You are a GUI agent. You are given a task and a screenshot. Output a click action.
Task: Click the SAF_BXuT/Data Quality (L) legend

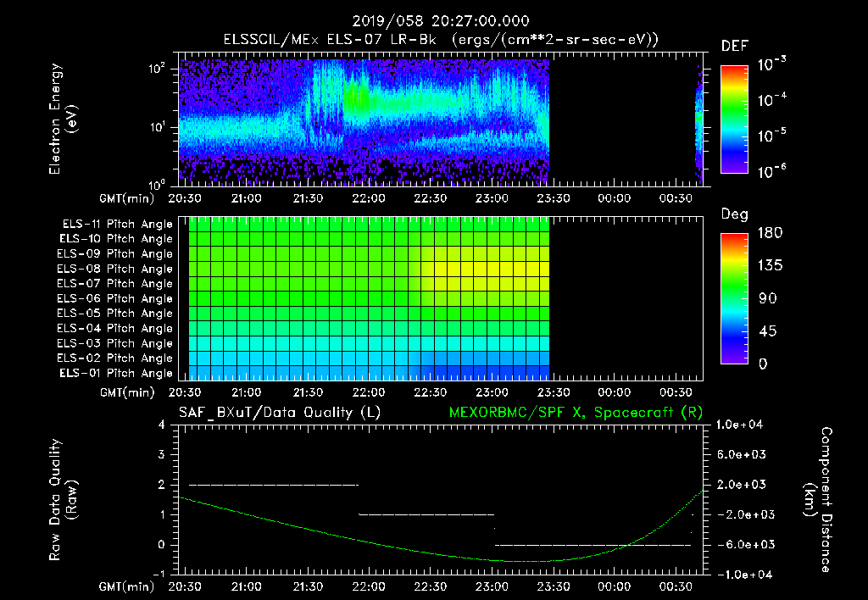[x=280, y=413]
